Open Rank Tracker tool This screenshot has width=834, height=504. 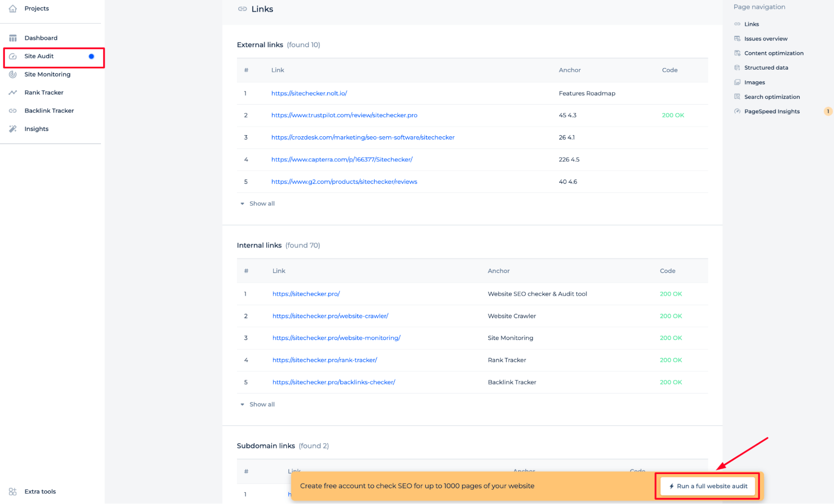tap(44, 92)
